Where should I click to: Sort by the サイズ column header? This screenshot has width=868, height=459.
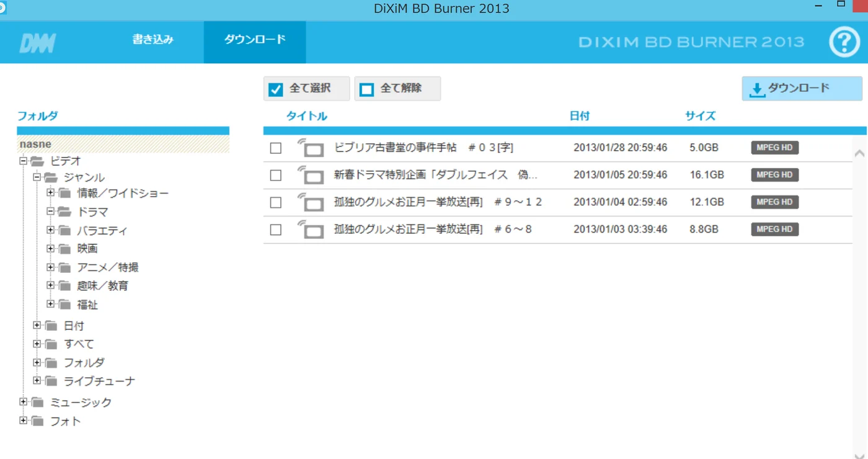coord(701,116)
